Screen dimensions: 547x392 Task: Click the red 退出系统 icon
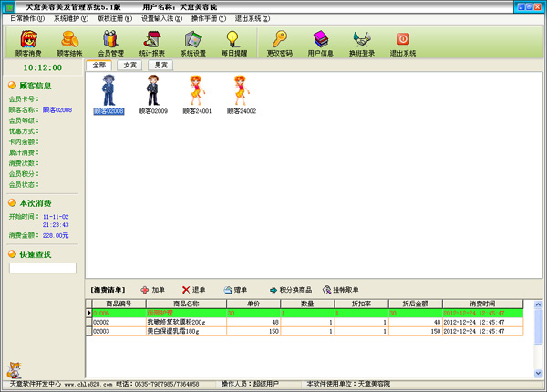(x=403, y=43)
